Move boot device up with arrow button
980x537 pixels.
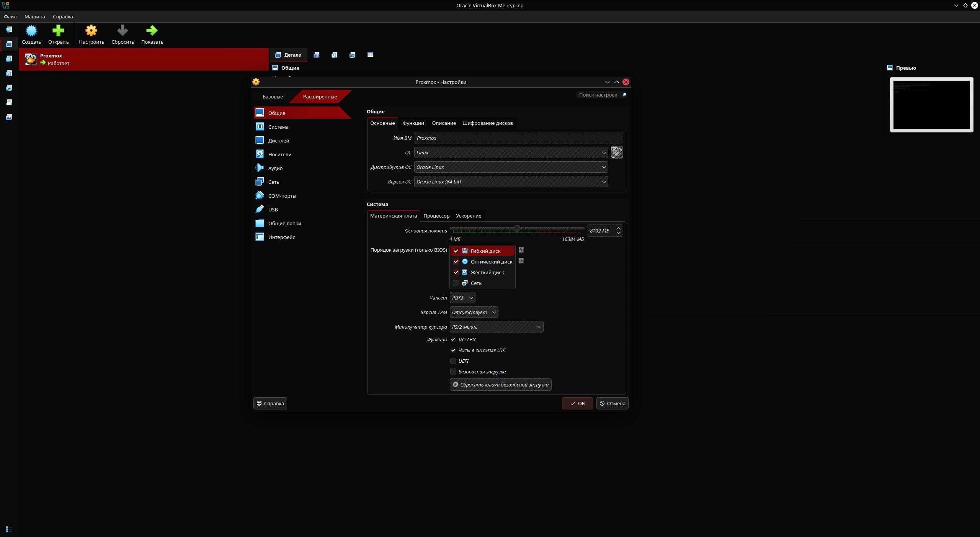click(x=521, y=250)
